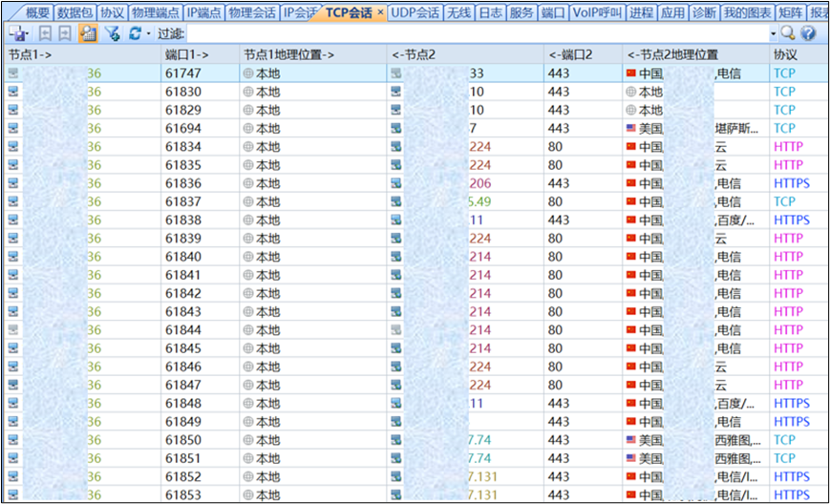This screenshot has height=504, width=830.
Task: Go to the 物理端点 tab
Action: pyautogui.click(x=156, y=12)
